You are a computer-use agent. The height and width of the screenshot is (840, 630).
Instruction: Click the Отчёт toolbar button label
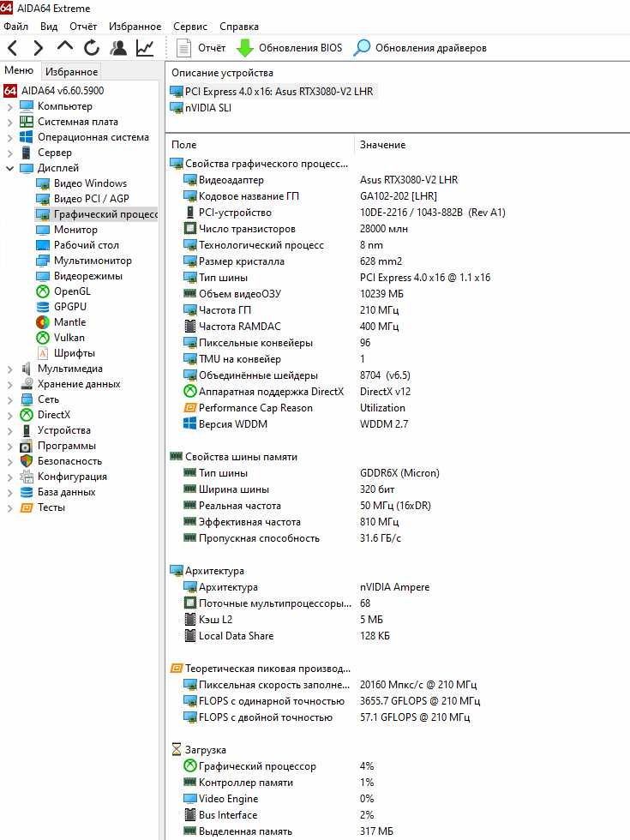(x=212, y=48)
